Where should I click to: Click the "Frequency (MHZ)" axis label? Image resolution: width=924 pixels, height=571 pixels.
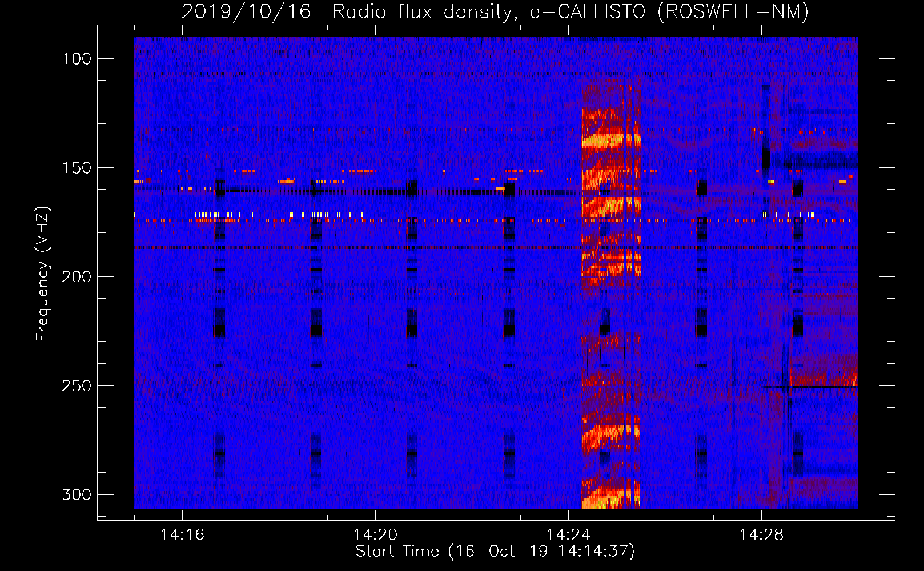(43, 274)
